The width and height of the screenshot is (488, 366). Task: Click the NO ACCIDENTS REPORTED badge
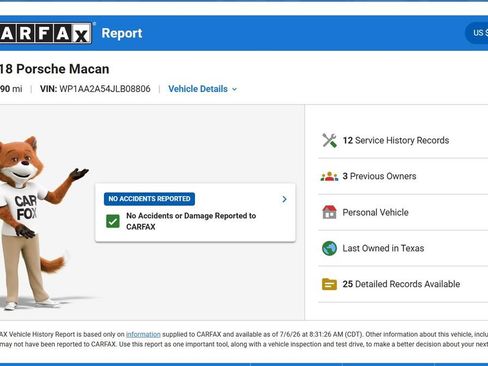149,199
